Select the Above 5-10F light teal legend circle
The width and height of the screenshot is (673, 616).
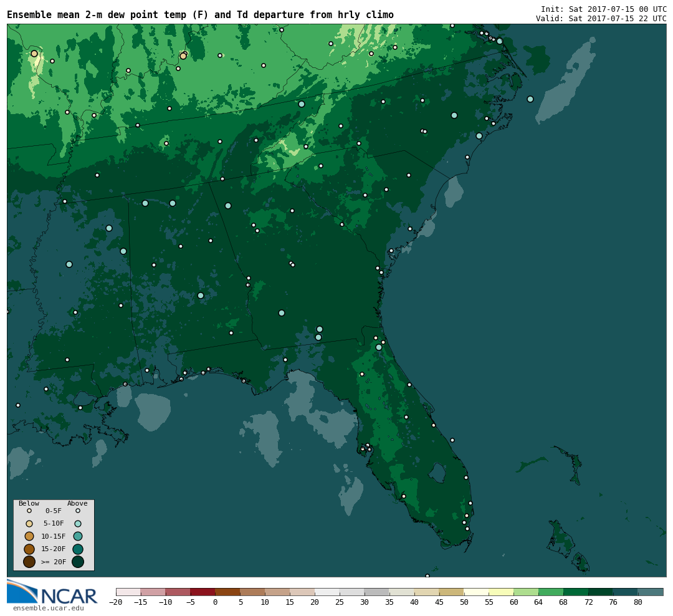[x=78, y=524]
